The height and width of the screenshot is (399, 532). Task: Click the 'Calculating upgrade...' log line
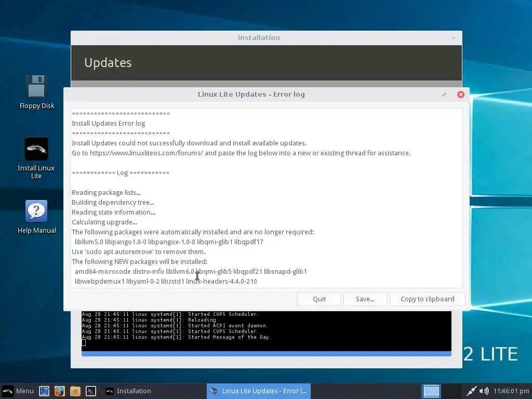[104, 222]
